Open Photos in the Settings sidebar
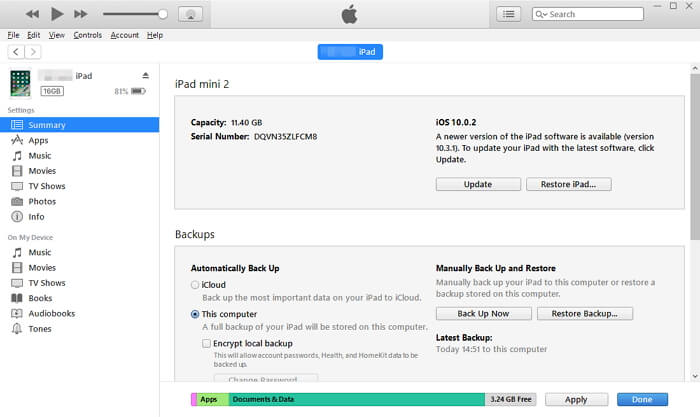 (x=42, y=201)
